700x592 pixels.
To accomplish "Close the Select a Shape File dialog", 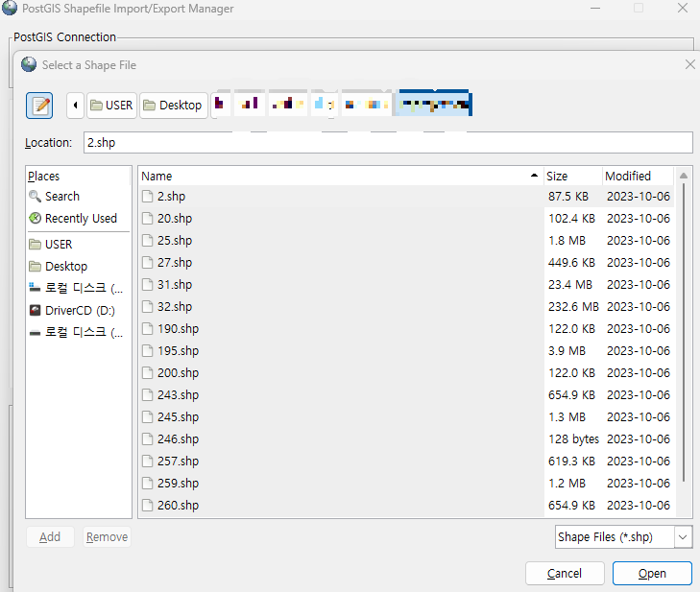I will click(x=690, y=64).
